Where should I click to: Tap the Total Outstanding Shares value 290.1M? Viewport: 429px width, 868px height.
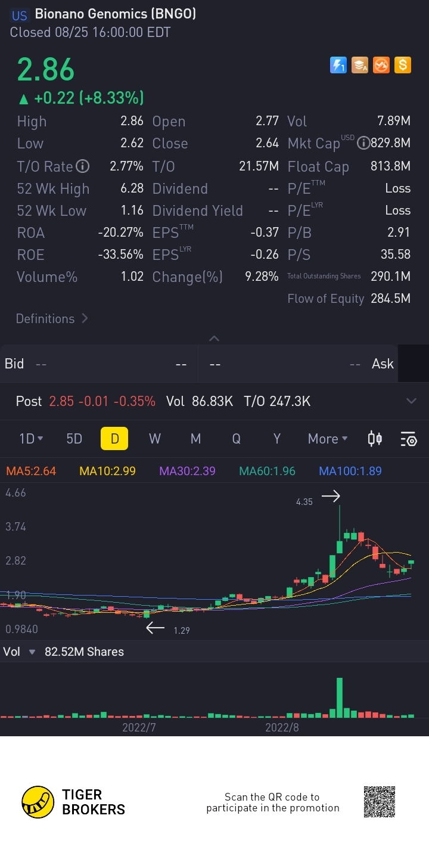pyautogui.click(x=390, y=277)
